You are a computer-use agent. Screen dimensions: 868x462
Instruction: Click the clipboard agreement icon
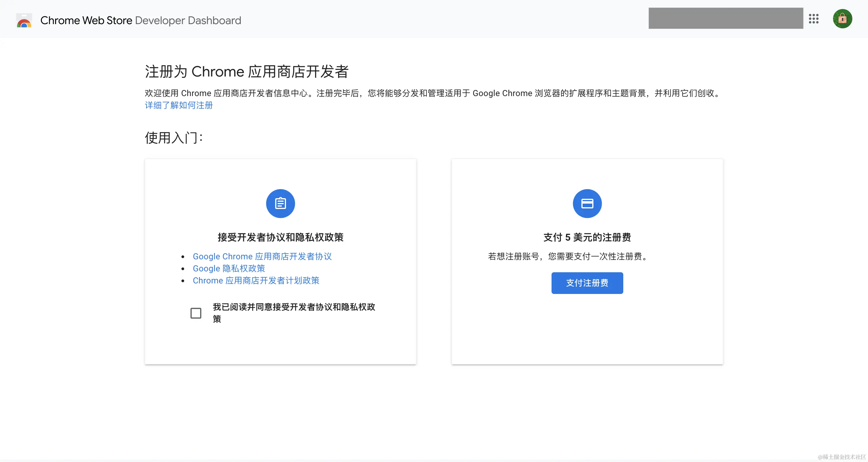point(280,203)
